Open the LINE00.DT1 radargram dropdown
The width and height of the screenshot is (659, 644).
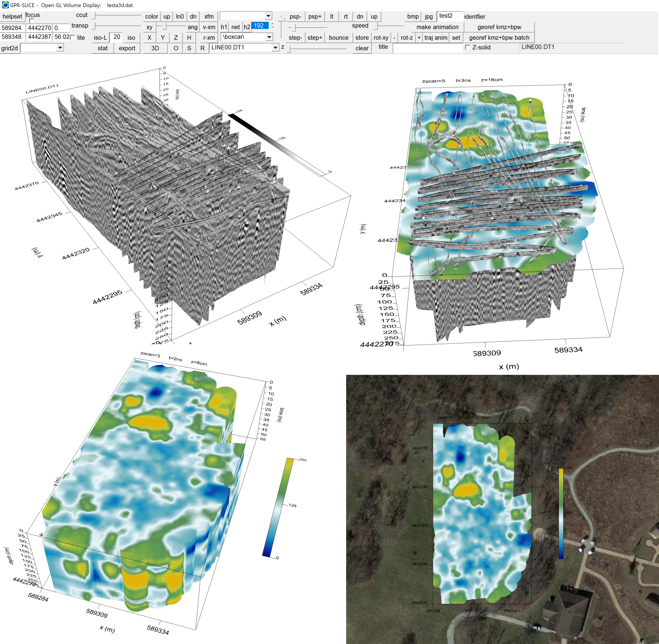(x=275, y=48)
